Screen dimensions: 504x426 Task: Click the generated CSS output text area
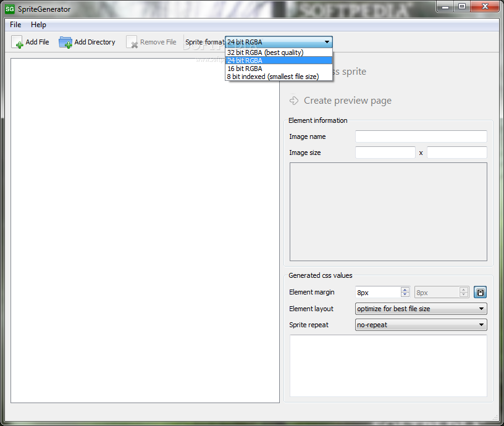coord(388,365)
